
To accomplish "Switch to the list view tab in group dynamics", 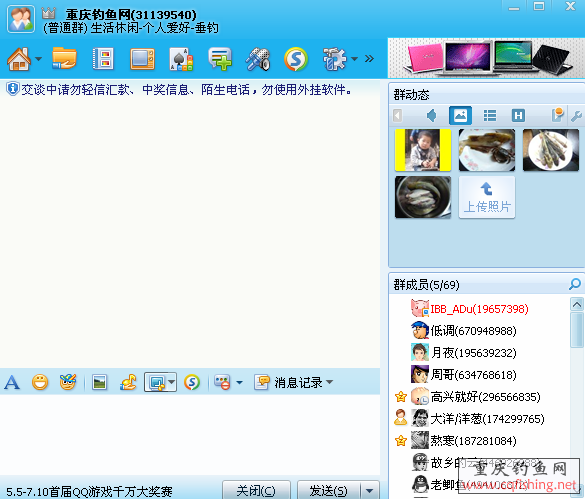I will pyautogui.click(x=489, y=116).
